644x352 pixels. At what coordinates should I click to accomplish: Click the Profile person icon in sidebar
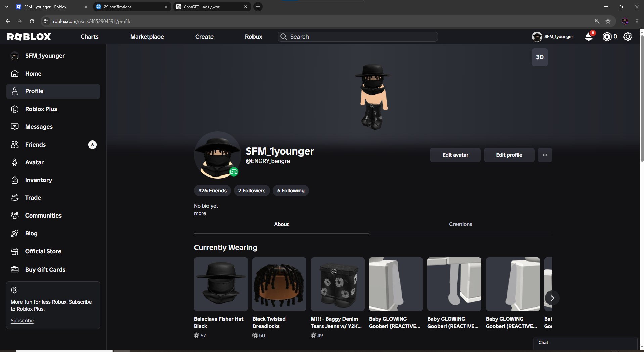15,91
